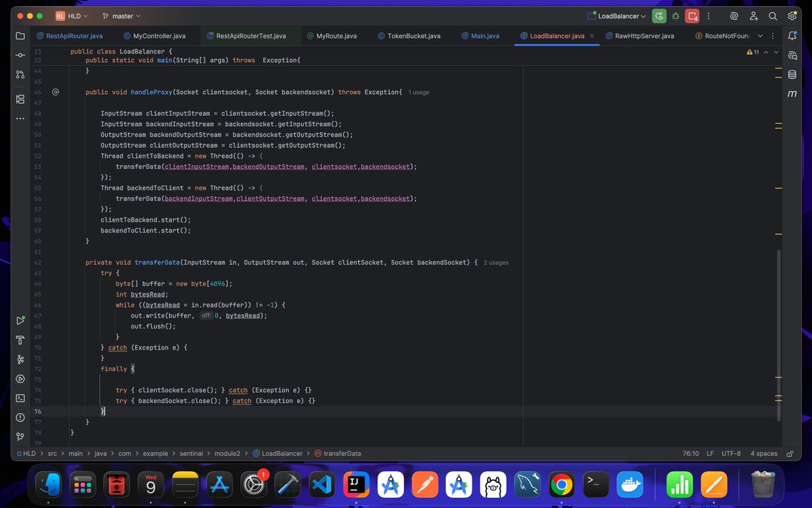Open Go to Line via 76:10 indicator
Viewport: 812px width, 508px height.
690,453
